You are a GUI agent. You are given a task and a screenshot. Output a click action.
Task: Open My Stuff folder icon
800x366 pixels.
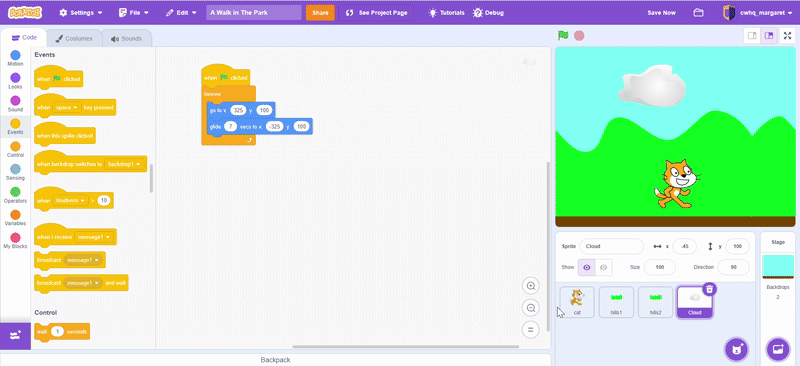point(698,13)
